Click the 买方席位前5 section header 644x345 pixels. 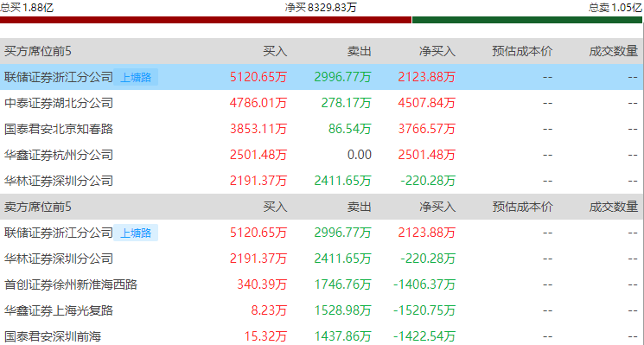point(38,51)
